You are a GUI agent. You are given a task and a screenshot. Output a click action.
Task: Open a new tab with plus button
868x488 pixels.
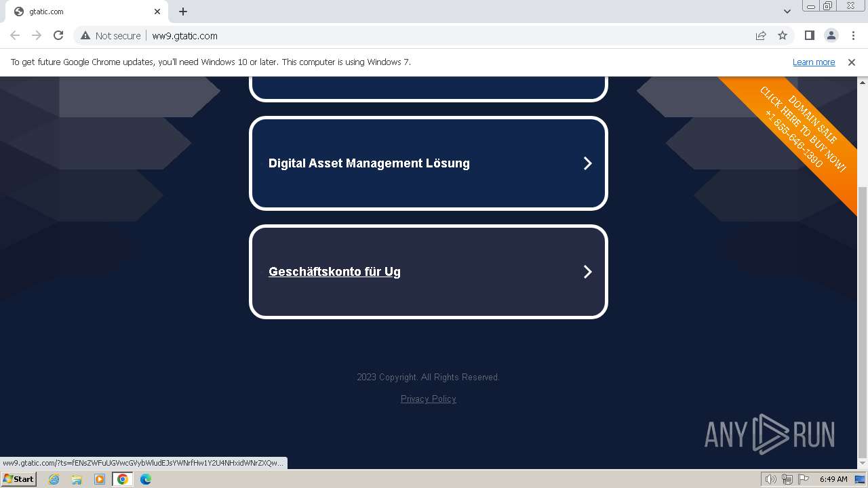click(x=183, y=12)
